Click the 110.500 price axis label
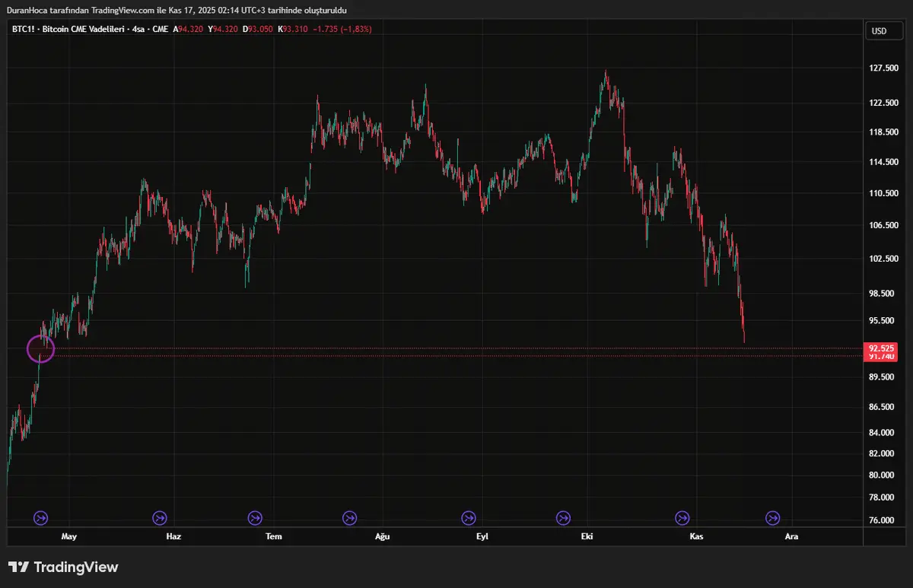 click(x=884, y=193)
